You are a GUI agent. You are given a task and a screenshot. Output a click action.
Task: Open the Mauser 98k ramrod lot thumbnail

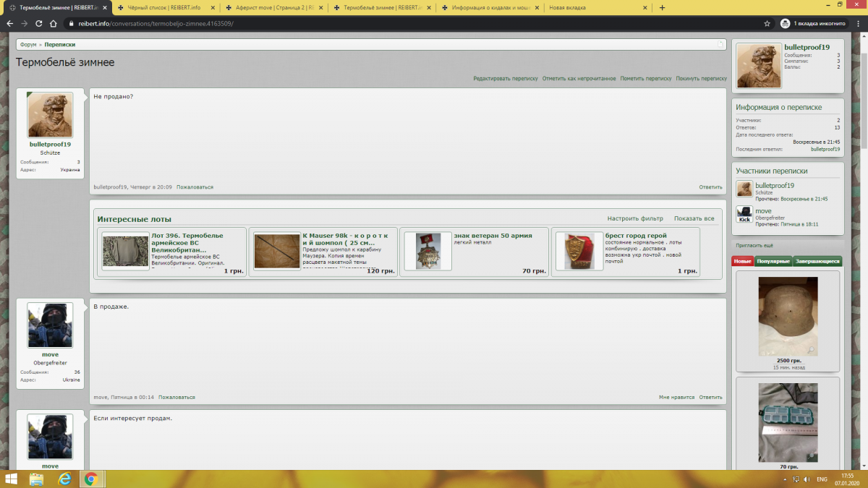277,252
